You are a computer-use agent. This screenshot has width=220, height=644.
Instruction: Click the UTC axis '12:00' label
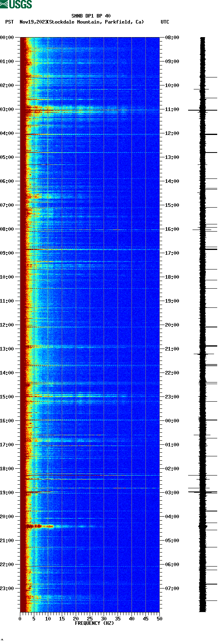click(x=172, y=133)
